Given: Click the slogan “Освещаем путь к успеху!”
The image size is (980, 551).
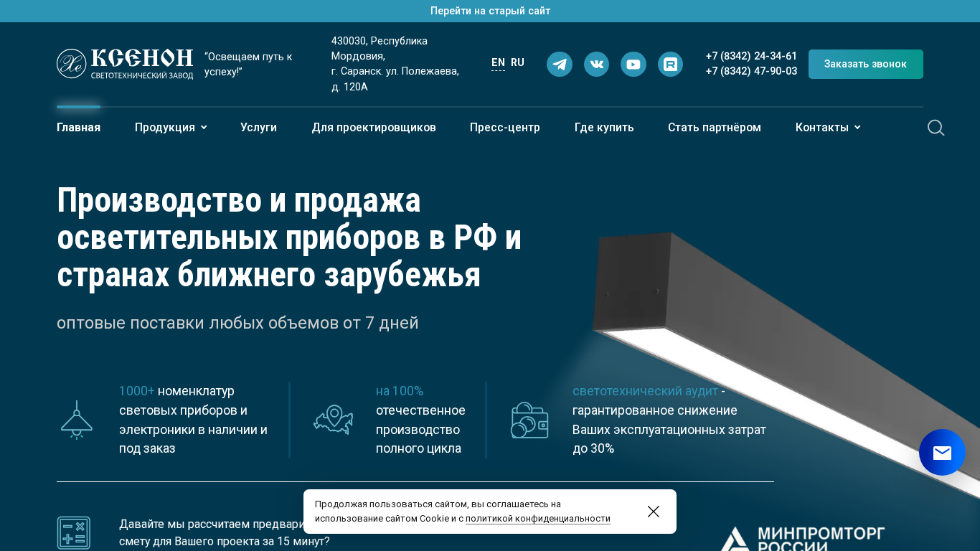Looking at the screenshot, I should coord(248,64).
